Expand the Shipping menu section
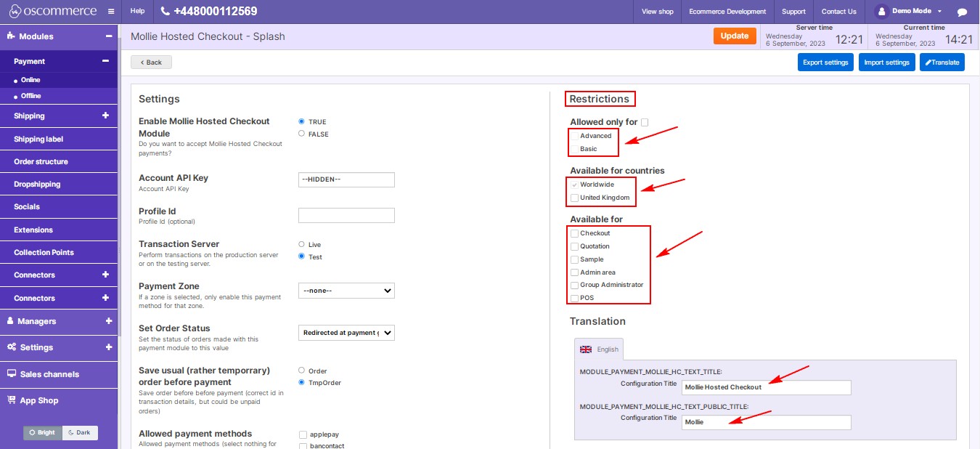 [x=105, y=116]
